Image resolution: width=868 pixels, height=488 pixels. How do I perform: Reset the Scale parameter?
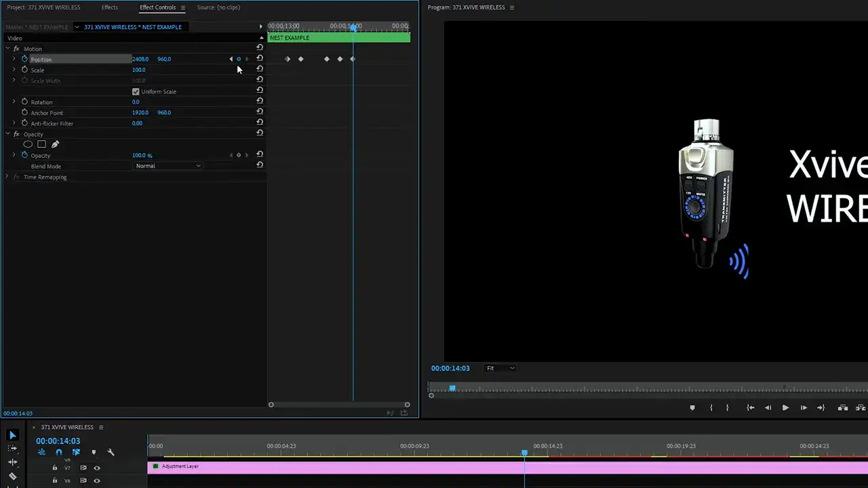click(x=260, y=69)
